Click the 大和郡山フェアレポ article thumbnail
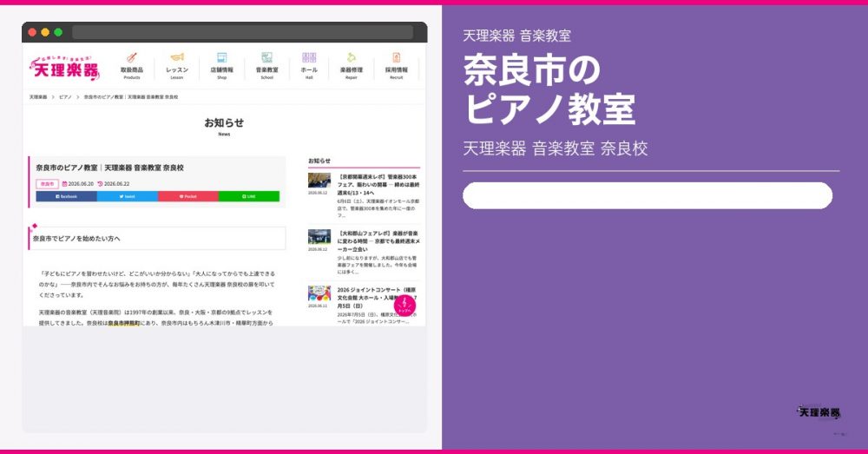 (x=319, y=237)
